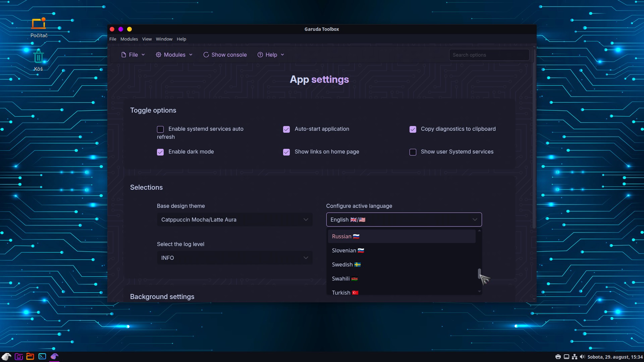
Task: Open the View menu
Action: (147, 39)
